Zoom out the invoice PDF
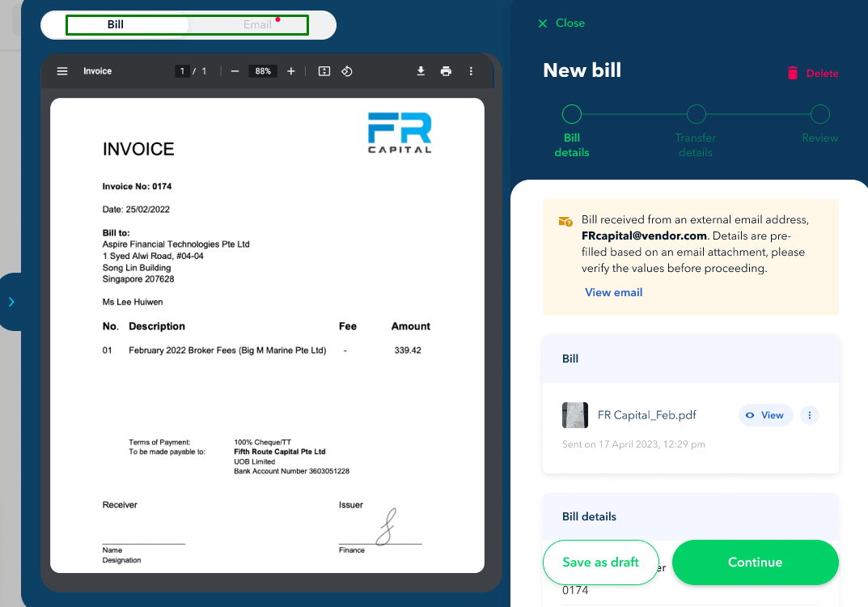 235,71
